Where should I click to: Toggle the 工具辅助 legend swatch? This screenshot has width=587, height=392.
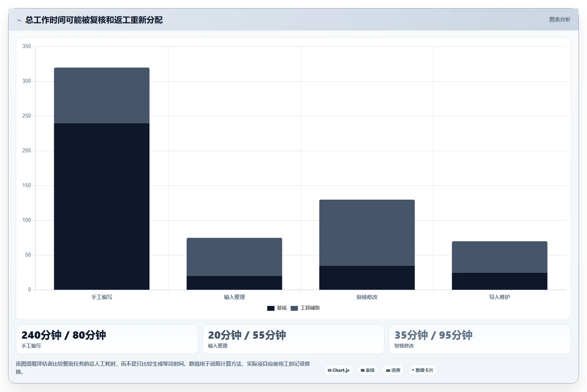coord(294,308)
